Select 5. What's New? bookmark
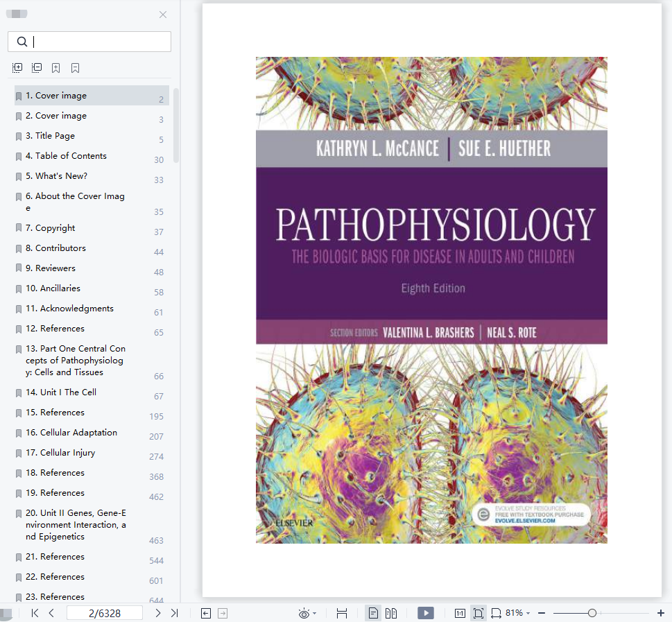Image resolution: width=672 pixels, height=622 pixels. point(92,176)
